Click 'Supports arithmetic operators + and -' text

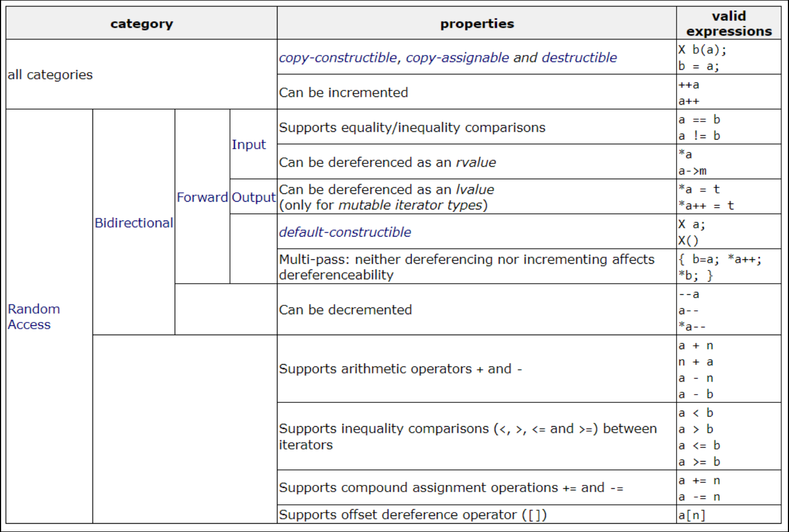coord(400,369)
